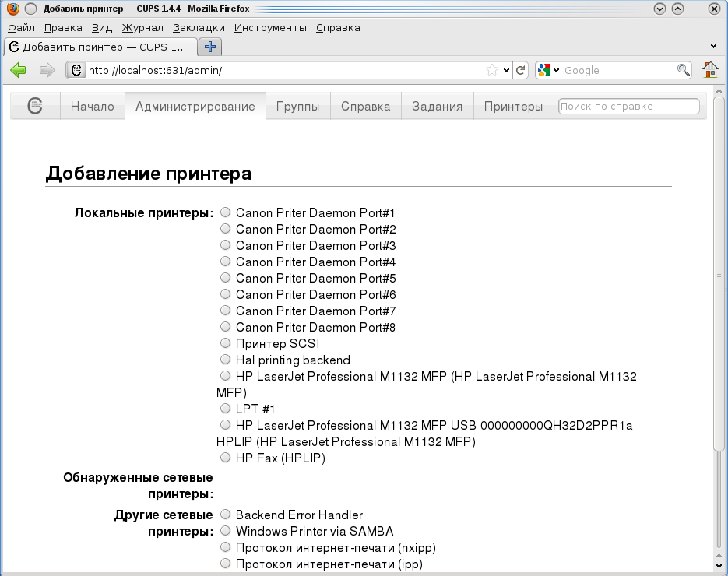Open the Группы tab
Viewport: 728px width, 576px height.
[x=297, y=106]
